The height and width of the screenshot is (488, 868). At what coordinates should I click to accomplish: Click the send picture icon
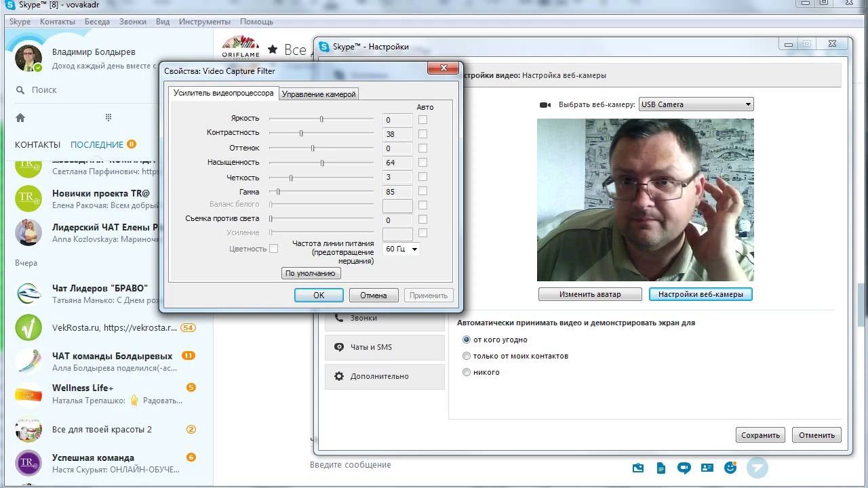coord(638,468)
